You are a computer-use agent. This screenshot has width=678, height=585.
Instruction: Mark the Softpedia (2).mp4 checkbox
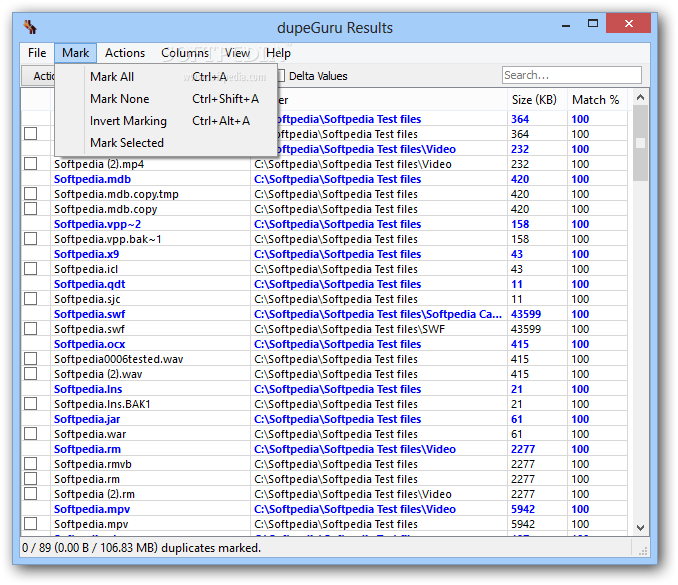click(x=30, y=164)
